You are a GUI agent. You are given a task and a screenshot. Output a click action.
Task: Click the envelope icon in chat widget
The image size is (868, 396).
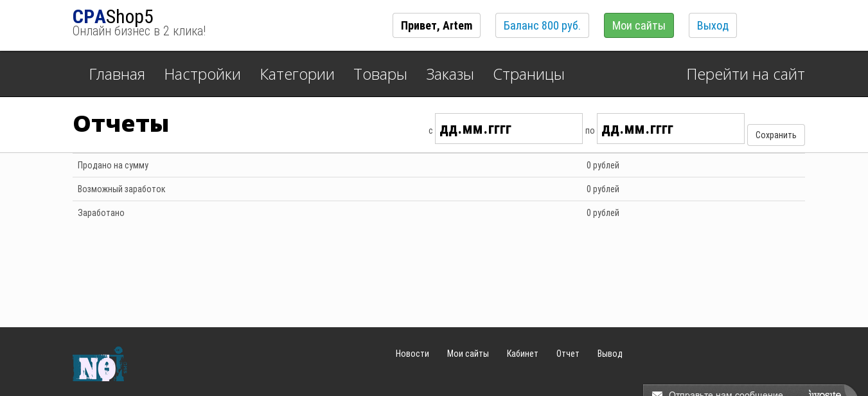point(657,393)
